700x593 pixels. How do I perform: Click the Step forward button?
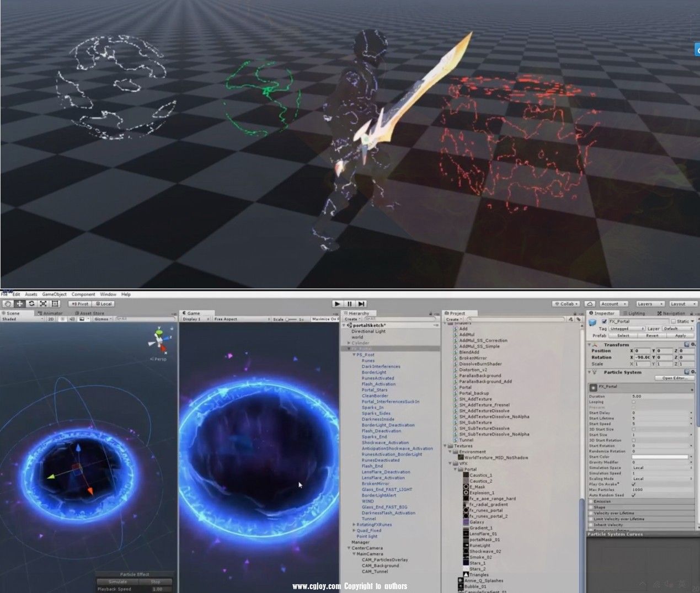[361, 303]
